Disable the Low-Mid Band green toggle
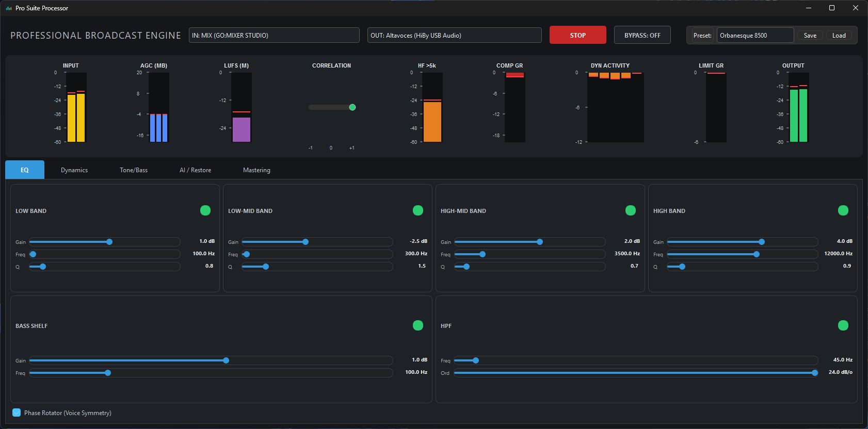 click(418, 210)
